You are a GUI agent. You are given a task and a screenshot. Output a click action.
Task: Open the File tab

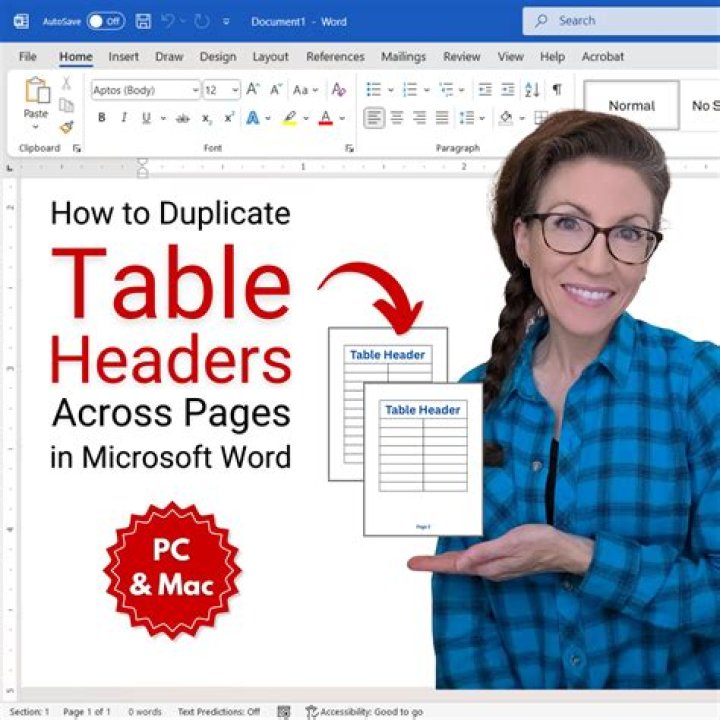pos(28,56)
